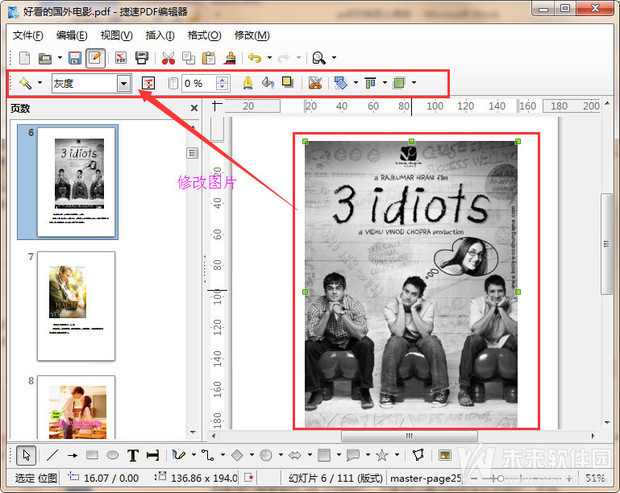Viewport: 620px width, 493px height.
Task: Select the Block arrows tool
Action: 295,455
